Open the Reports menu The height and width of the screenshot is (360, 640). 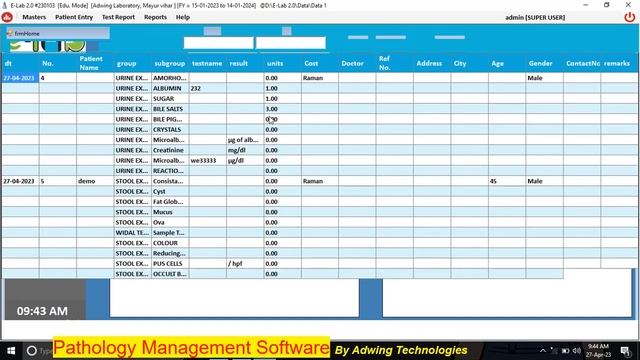155,17
